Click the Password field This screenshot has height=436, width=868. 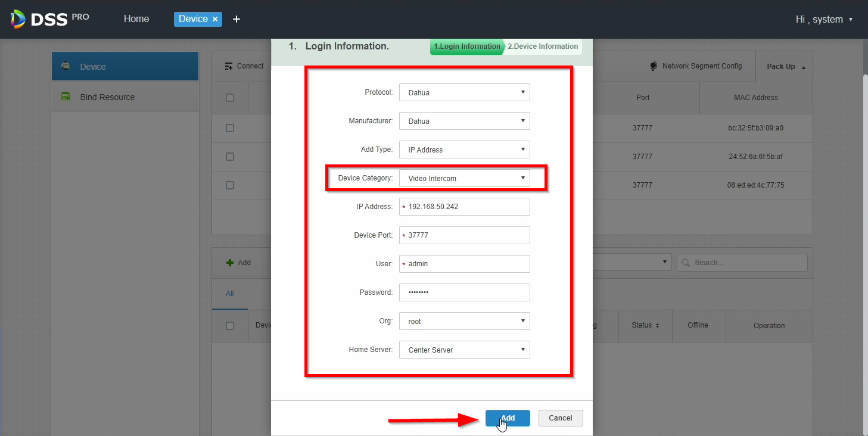coord(465,292)
